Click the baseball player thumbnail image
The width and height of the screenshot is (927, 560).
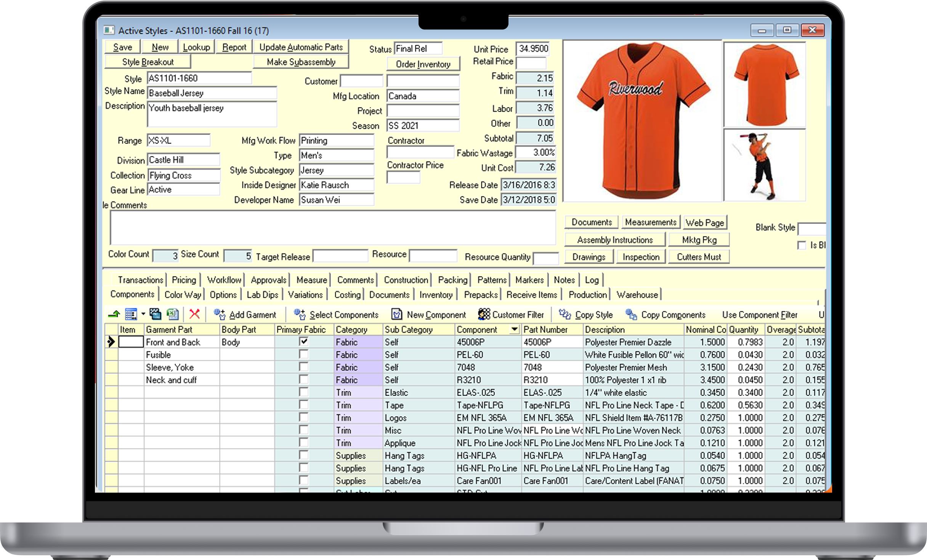tap(764, 166)
